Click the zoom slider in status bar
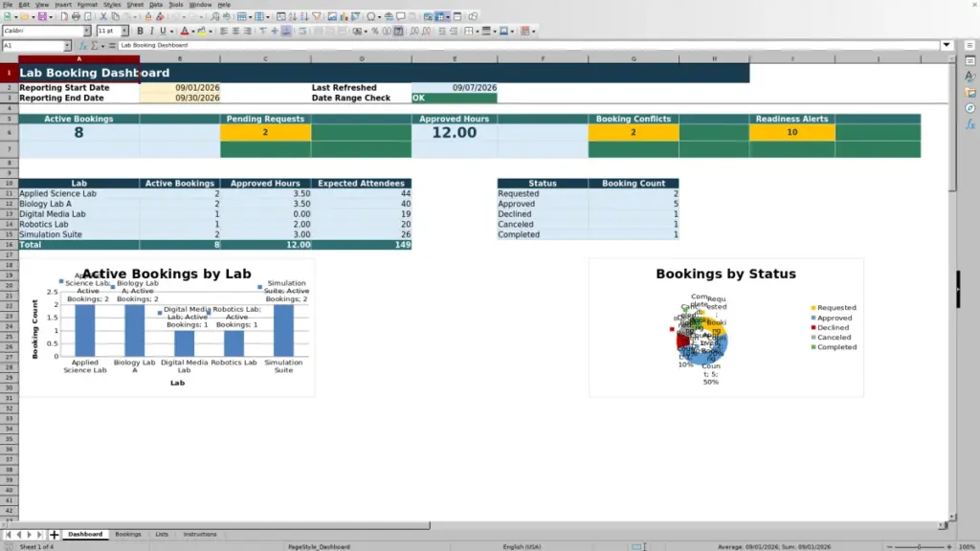The width and height of the screenshot is (980, 551). [x=920, y=546]
